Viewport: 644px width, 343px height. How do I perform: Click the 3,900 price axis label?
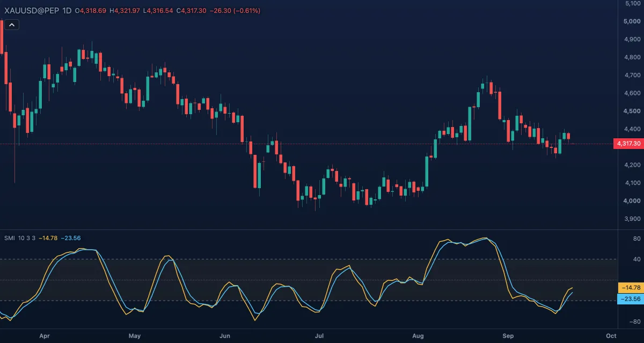coord(633,219)
